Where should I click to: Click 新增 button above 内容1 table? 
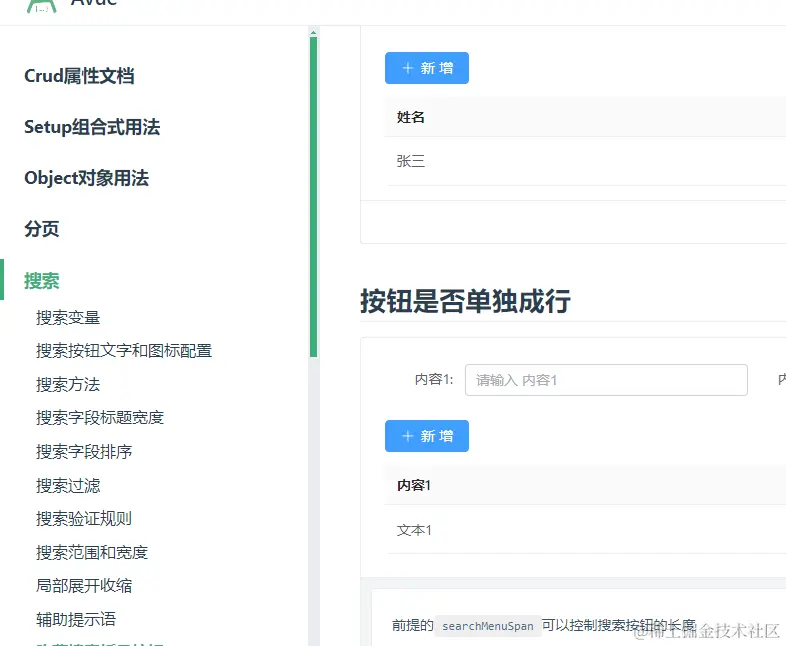[x=427, y=436]
